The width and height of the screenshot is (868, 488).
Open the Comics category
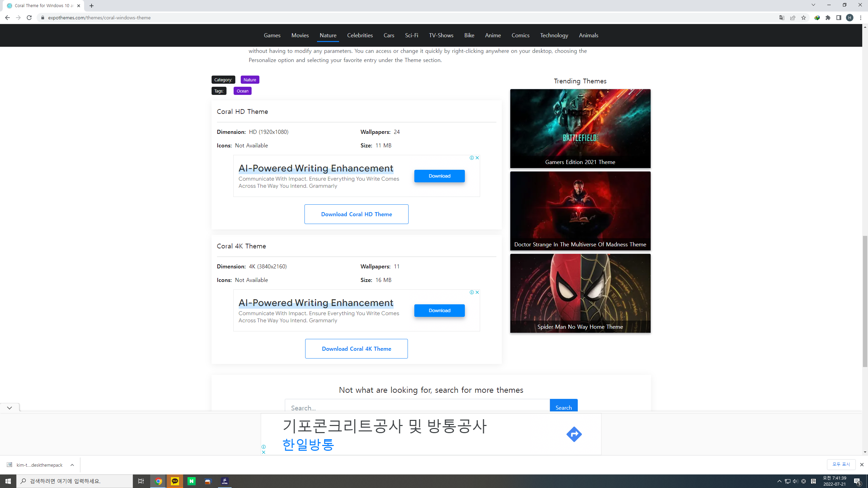tap(520, 35)
